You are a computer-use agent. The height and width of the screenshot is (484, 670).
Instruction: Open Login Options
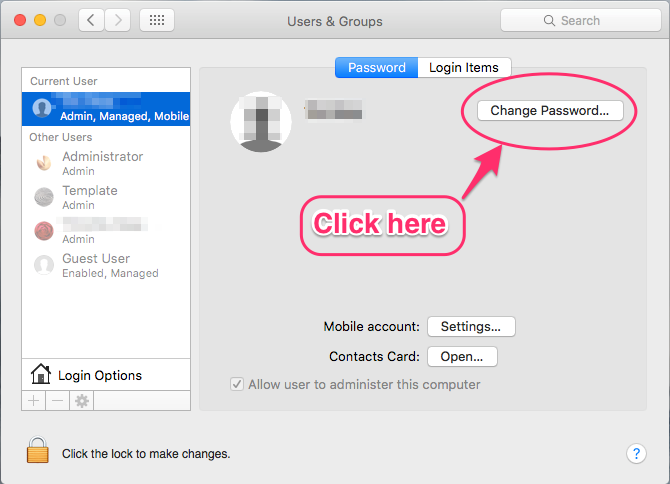pos(106,375)
